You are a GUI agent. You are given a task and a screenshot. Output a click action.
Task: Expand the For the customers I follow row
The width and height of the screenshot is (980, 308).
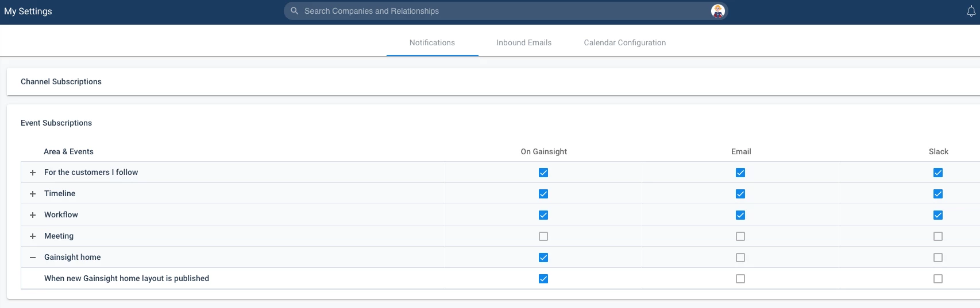click(x=33, y=173)
